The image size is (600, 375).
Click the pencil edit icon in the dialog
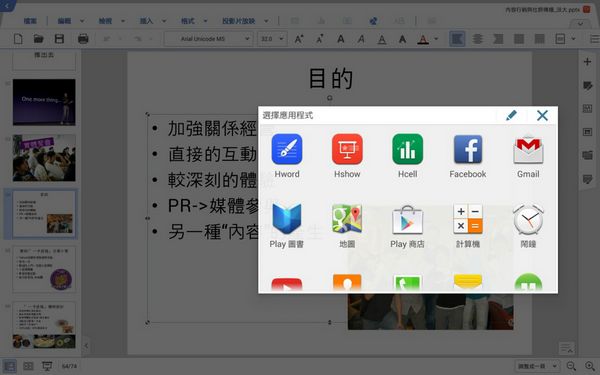click(x=511, y=115)
